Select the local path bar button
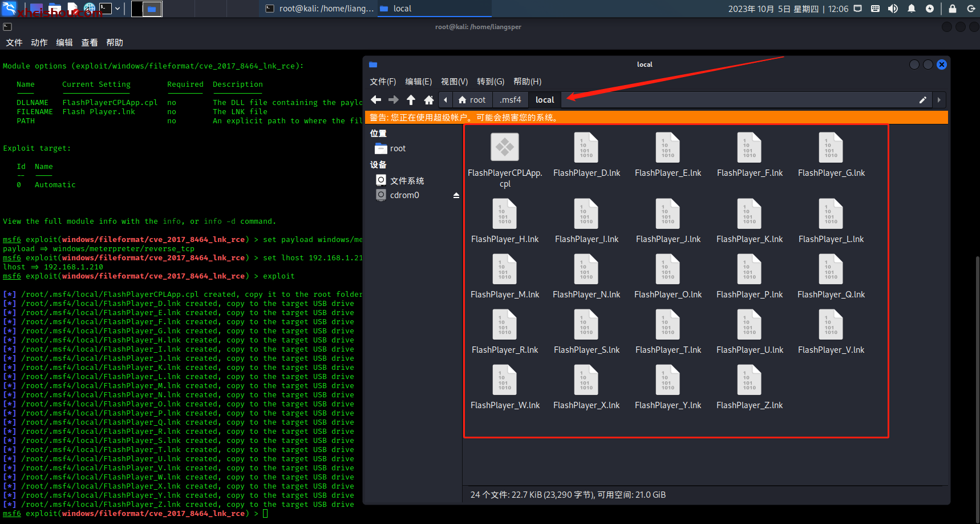The image size is (980, 524). tap(545, 100)
